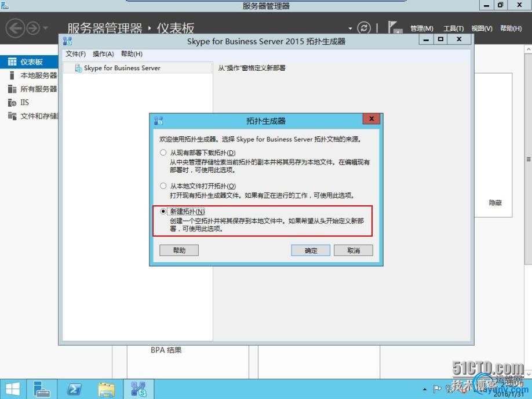
Task: Expand dropdown arrow beside refresh icon
Action: [x=350, y=28]
